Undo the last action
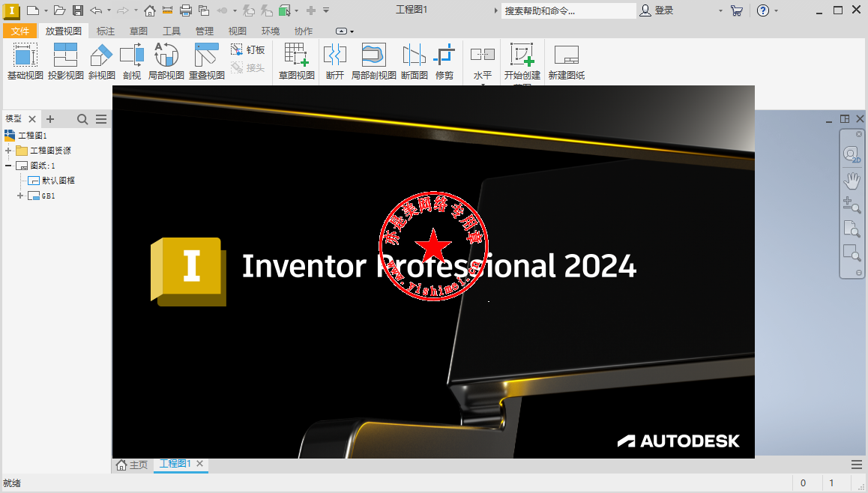This screenshot has width=868, height=493. click(96, 10)
